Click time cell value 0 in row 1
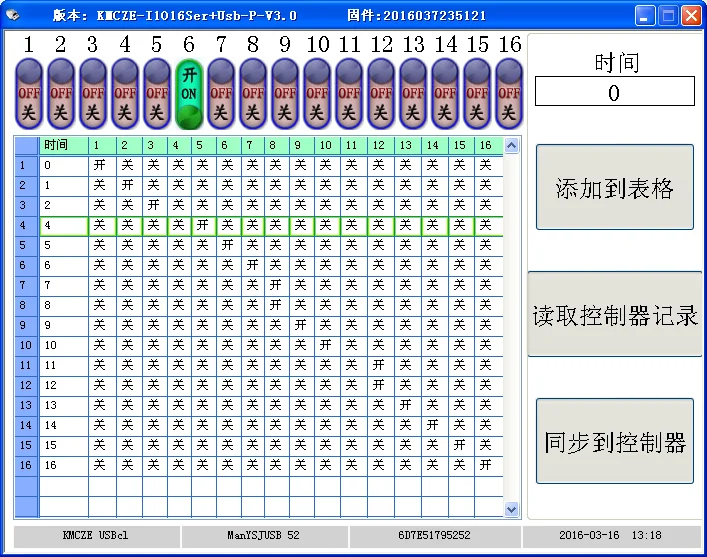Image resolution: width=707 pixels, height=557 pixels. click(64, 166)
